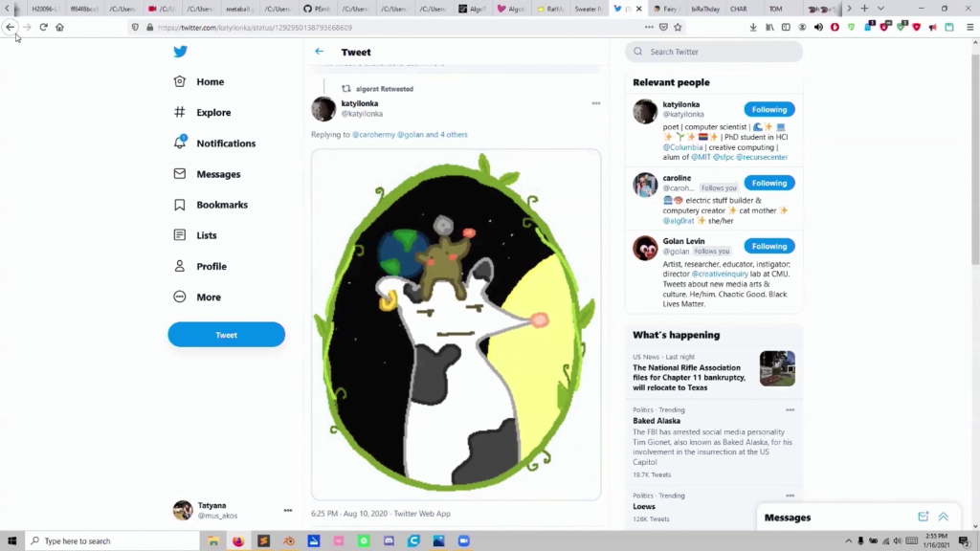Screen dimensions: 980x551
Task: Click the browser Home icon
Action: 60,28
